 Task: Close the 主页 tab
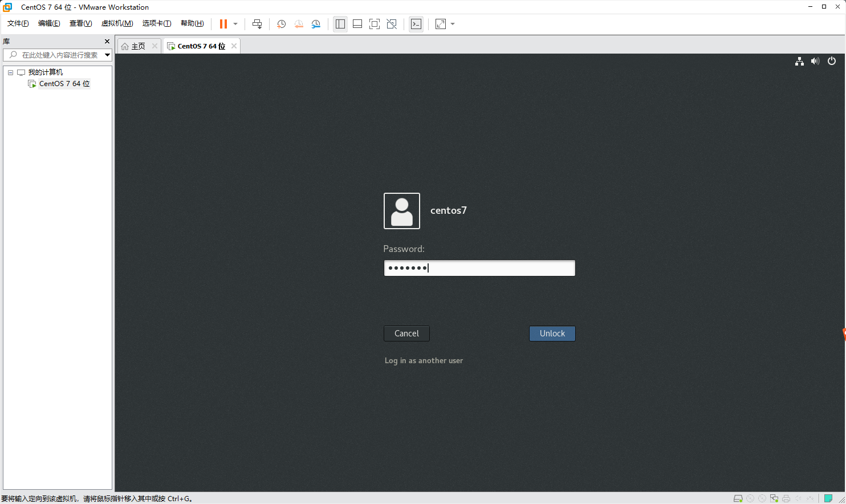pos(154,46)
